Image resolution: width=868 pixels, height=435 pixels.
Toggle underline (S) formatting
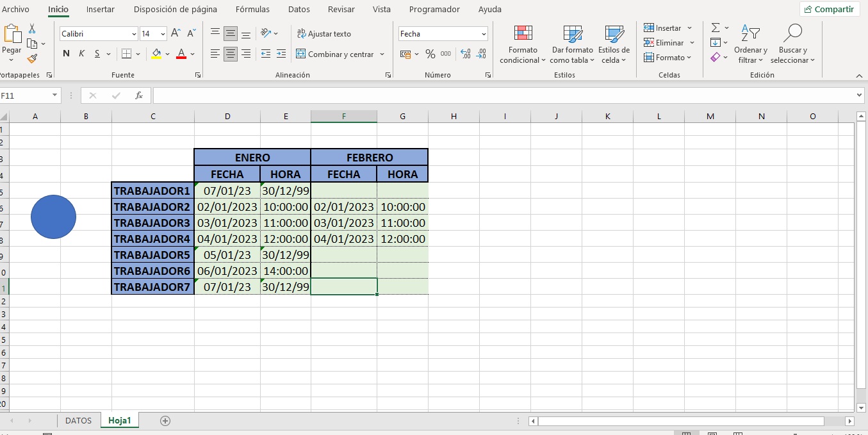(97, 54)
